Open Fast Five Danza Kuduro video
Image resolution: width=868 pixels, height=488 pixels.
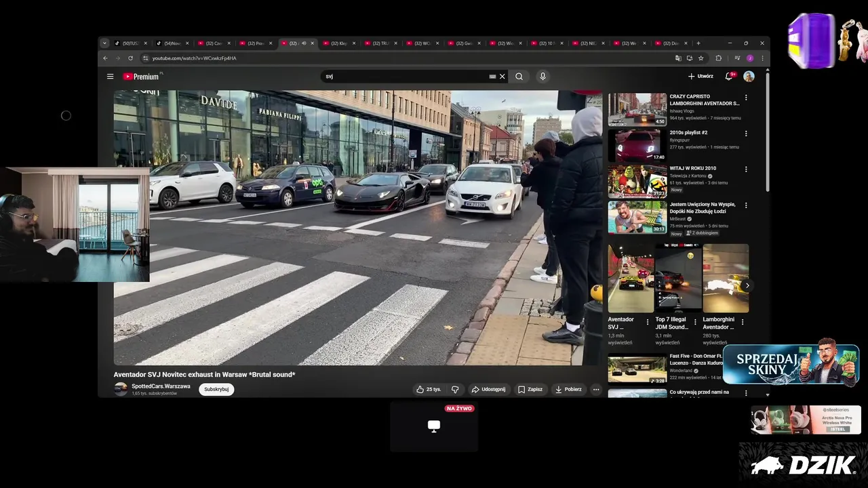click(637, 369)
